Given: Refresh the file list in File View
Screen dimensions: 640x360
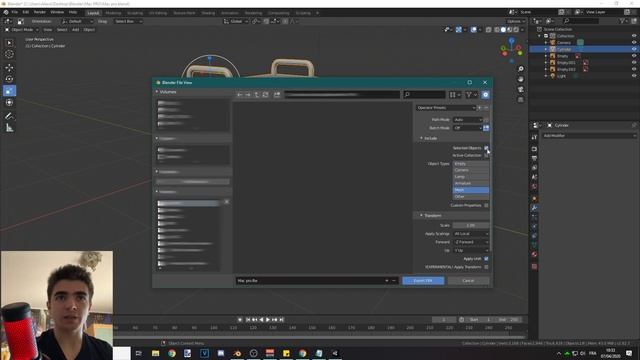Looking at the screenshot, I should (265, 95).
